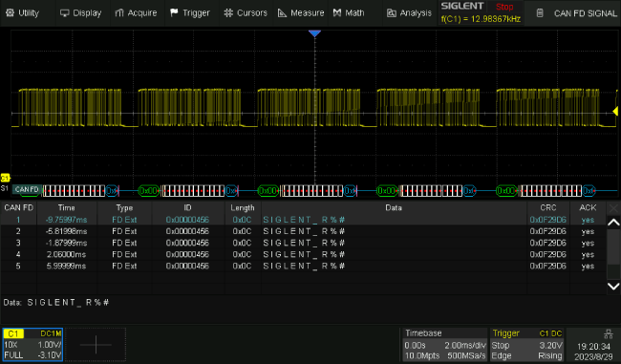The image size is (621, 364).
Task: Click the empty add-channel plus box
Action: pos(96,344)
